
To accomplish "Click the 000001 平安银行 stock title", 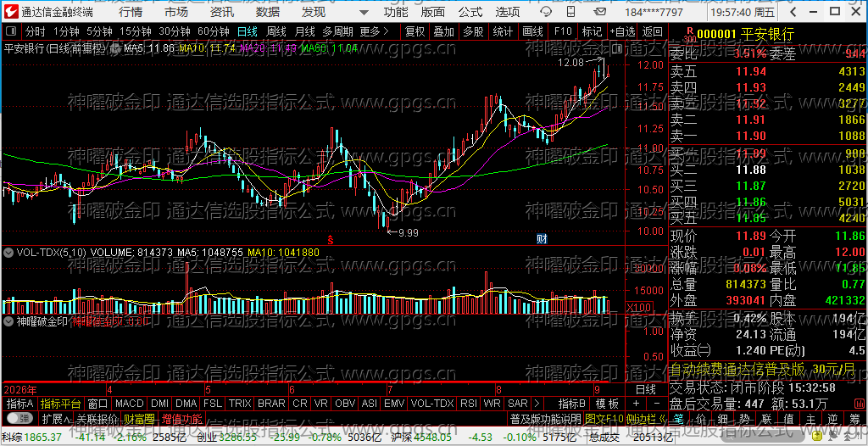I will [745, 35].
